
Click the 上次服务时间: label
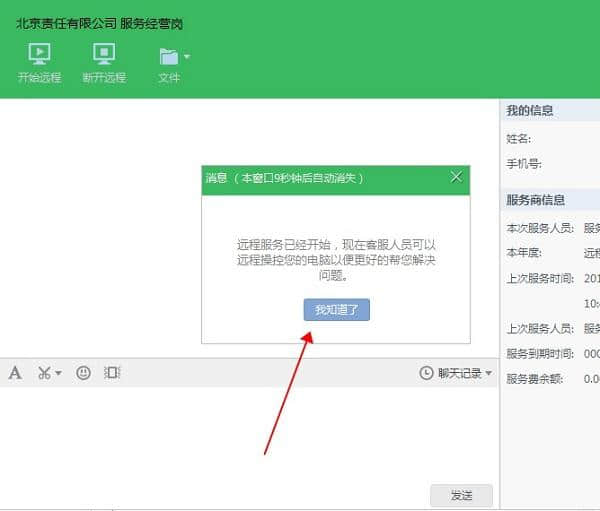(540, 278)
